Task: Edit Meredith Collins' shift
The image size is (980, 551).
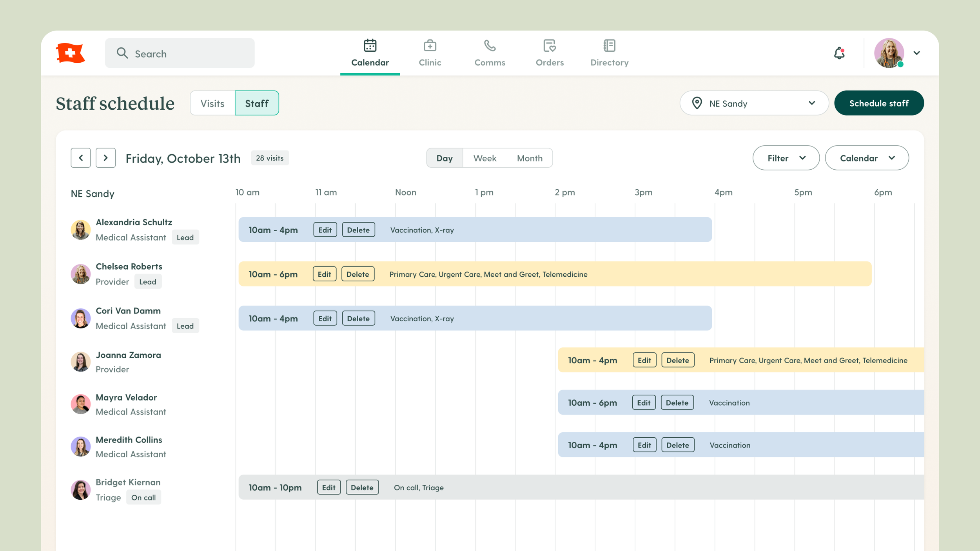Action: (x=644, y=445)
